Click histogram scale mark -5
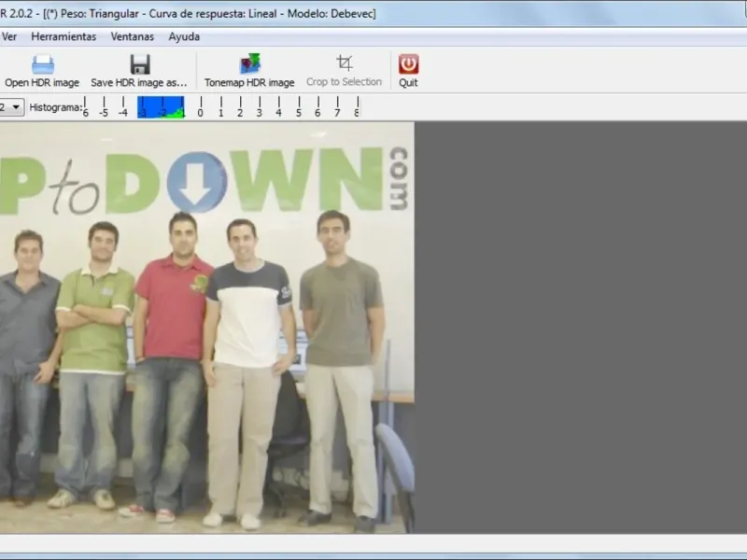This screenshot has height=560, width=747. click(x=104, y=107)
